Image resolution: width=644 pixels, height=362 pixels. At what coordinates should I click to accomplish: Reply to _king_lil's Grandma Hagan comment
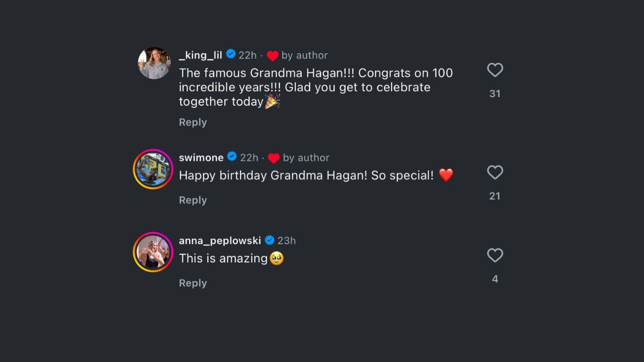[193, 122]
